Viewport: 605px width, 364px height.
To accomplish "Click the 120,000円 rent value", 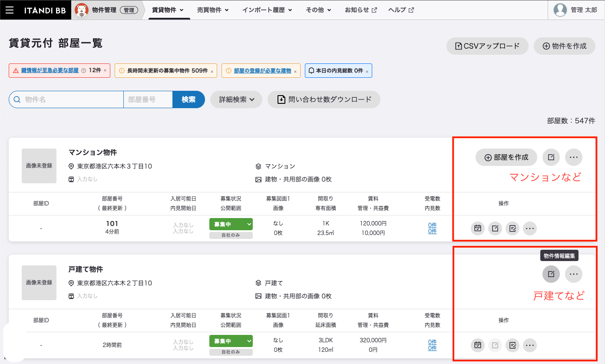I will tap(373, 223).
